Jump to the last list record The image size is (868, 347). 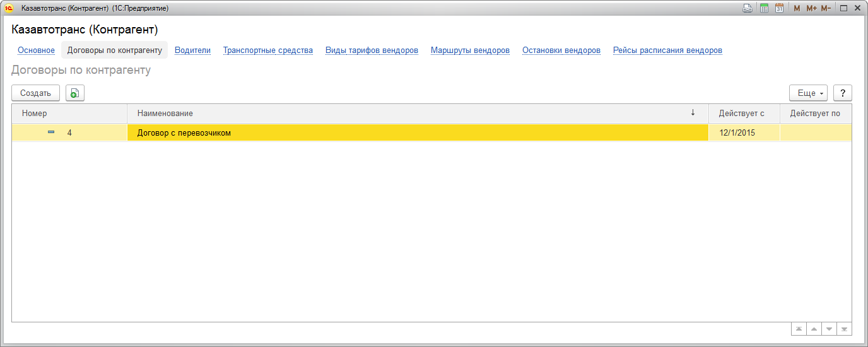coord(845,329)
